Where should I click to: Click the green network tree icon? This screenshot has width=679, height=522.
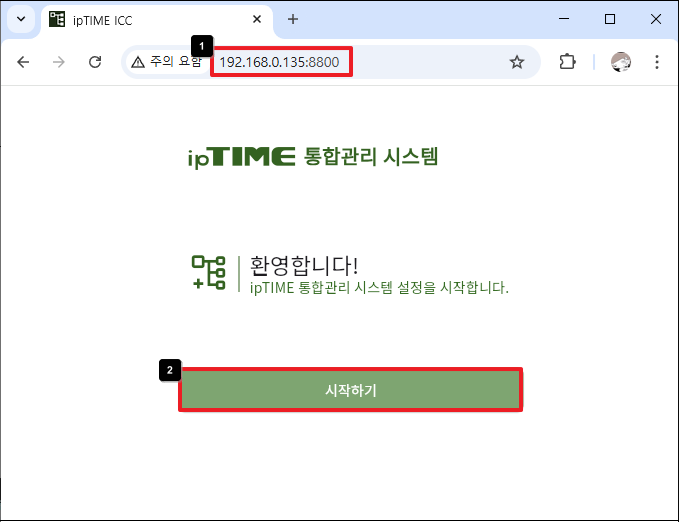(x=208, y=273)
